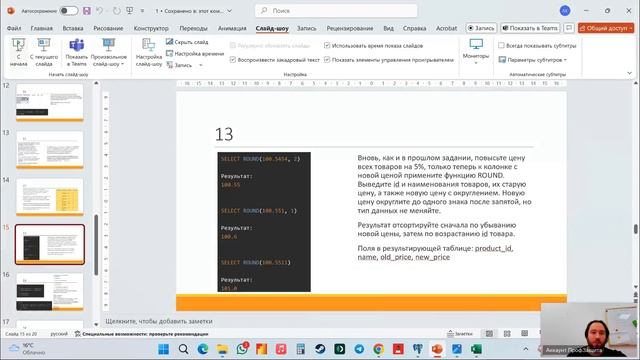
Task: Click the orange 'Общий доступ' button
Action: tap(606, 28)
